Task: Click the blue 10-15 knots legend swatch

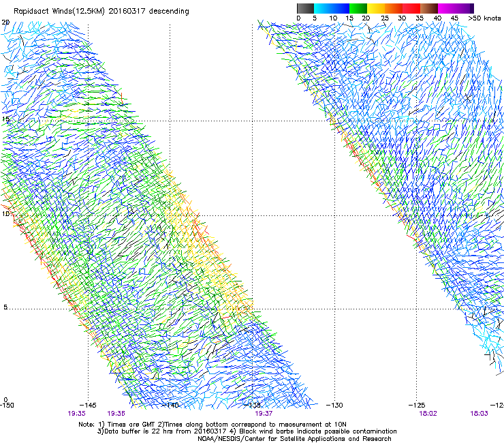Action: (341, 8)
